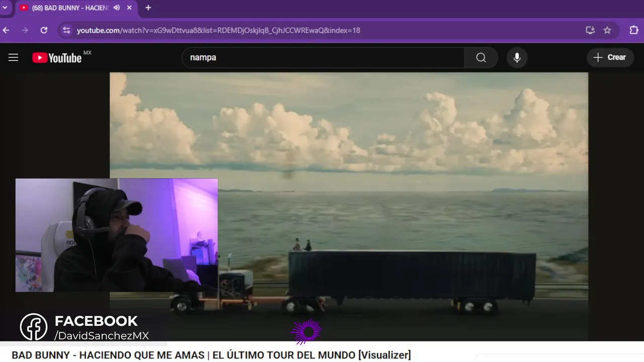View site information icon in address bar
The height and width of the screenshot is (362, 644).
click(66, 30)
